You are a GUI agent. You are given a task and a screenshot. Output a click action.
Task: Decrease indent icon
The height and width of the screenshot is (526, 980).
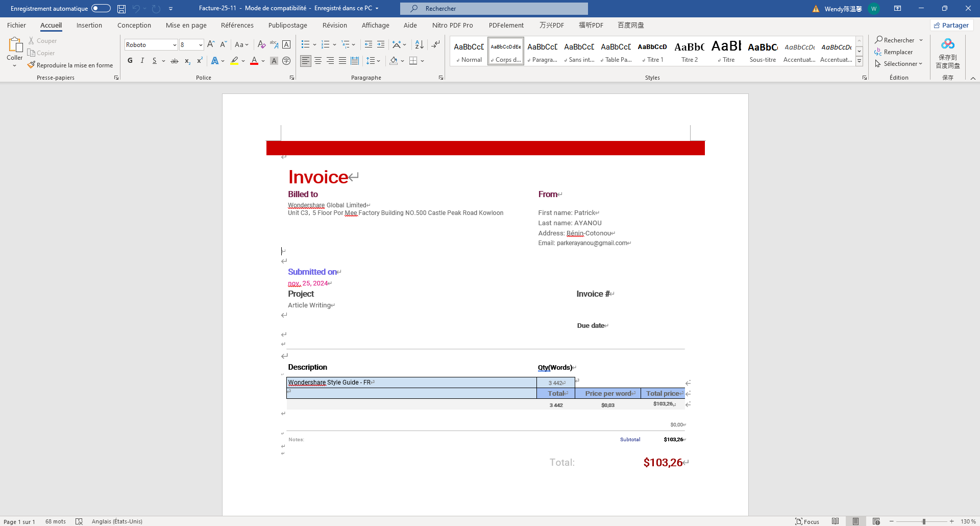[x=369, y=45]
